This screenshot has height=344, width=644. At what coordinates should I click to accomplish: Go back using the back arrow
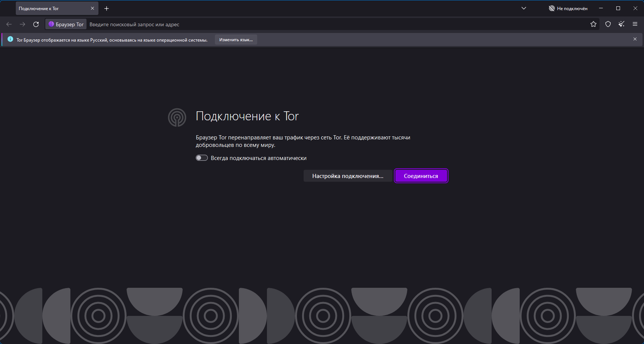point(9,24)
